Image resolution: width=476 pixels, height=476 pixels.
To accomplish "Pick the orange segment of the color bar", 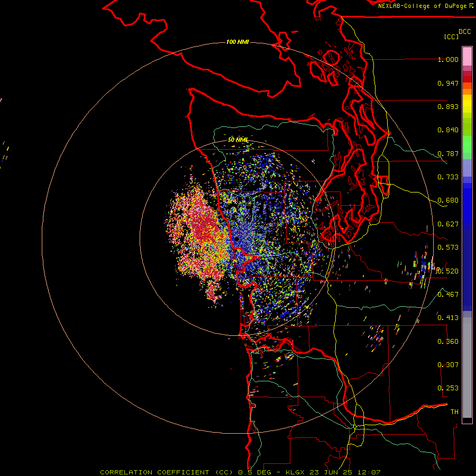I will click(x=467, y=91).
